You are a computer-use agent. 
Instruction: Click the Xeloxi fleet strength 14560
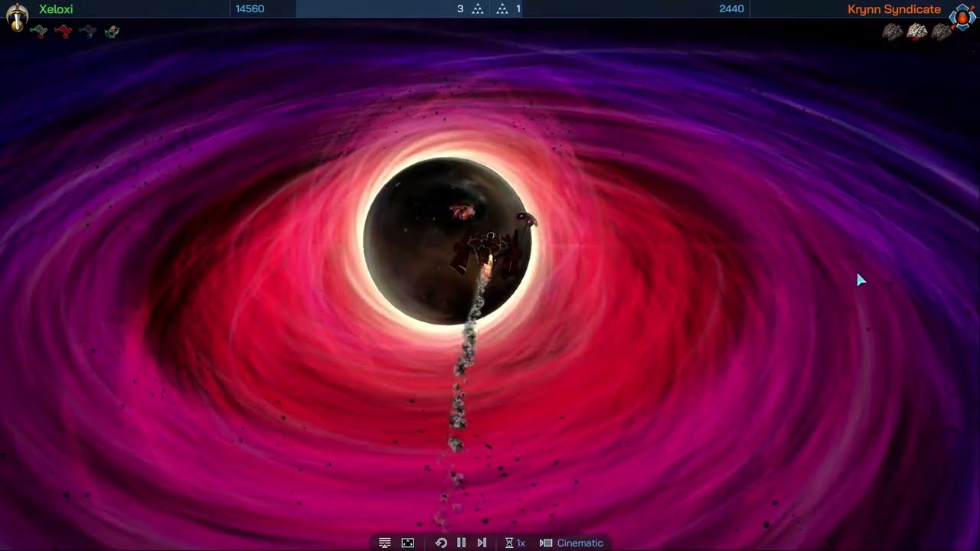coord(250,9)
